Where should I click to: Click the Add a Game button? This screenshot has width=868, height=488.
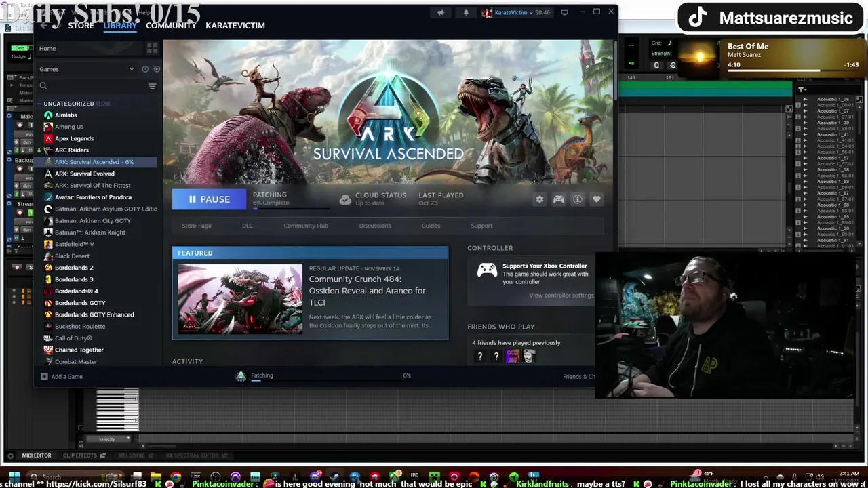(x=62, y=376)
